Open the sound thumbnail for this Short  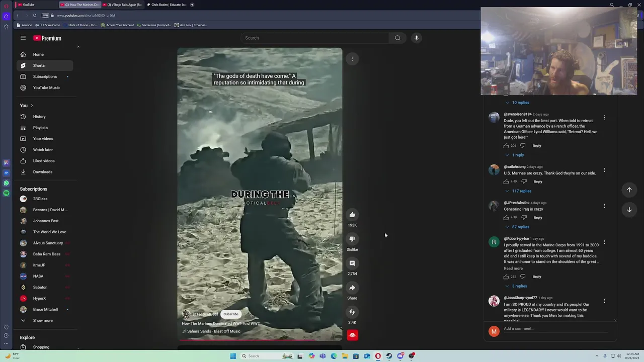click(x=352, y=335)
